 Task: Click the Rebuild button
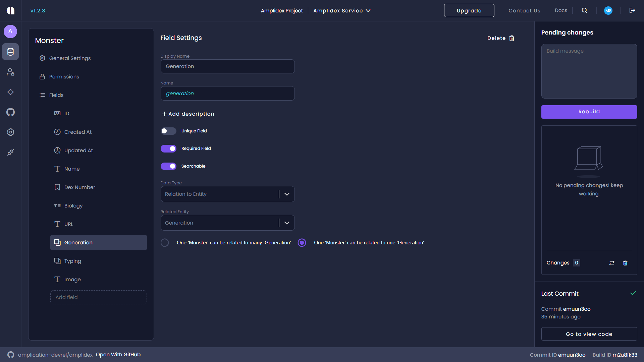(589, 112)
